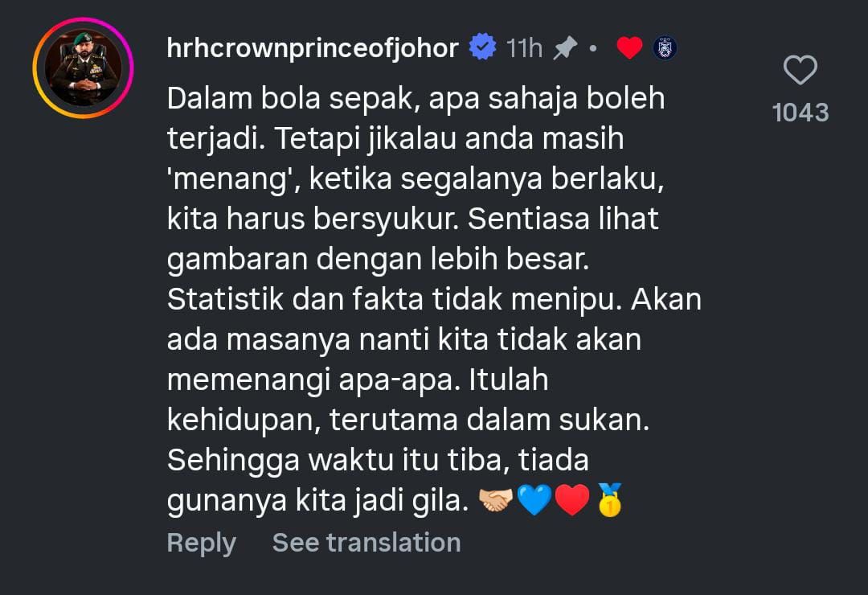Click the handshake emoji in the comment
868x595 pixels.
[495, 500]
